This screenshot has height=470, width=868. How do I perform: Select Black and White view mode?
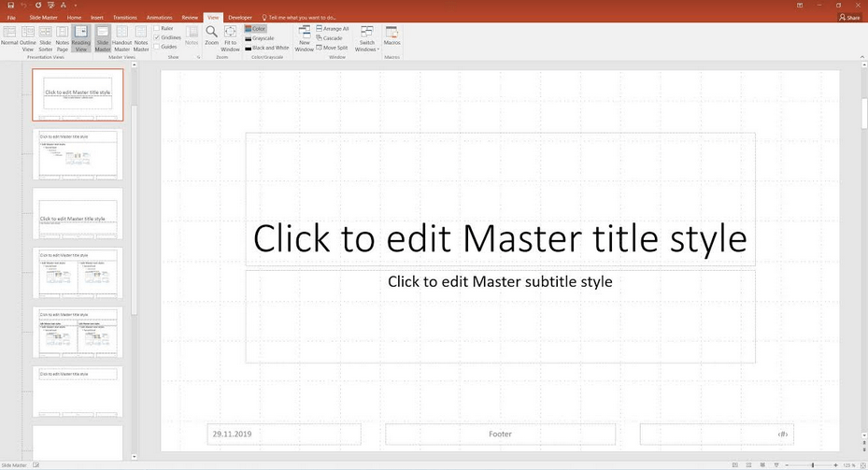click(x=267, y=48)
